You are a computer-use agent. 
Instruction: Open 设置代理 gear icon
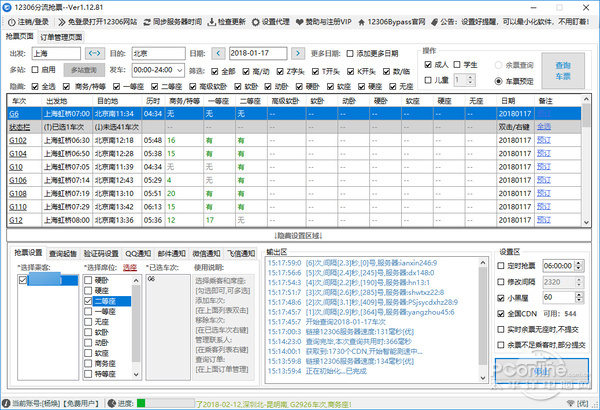tap(256, 22)
